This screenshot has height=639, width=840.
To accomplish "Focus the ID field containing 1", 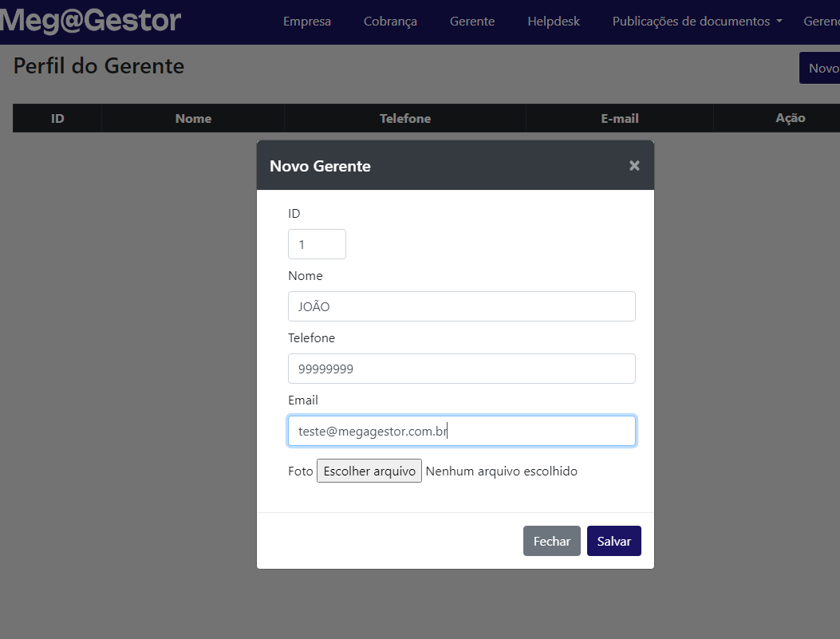I will (x=317, y=244).
